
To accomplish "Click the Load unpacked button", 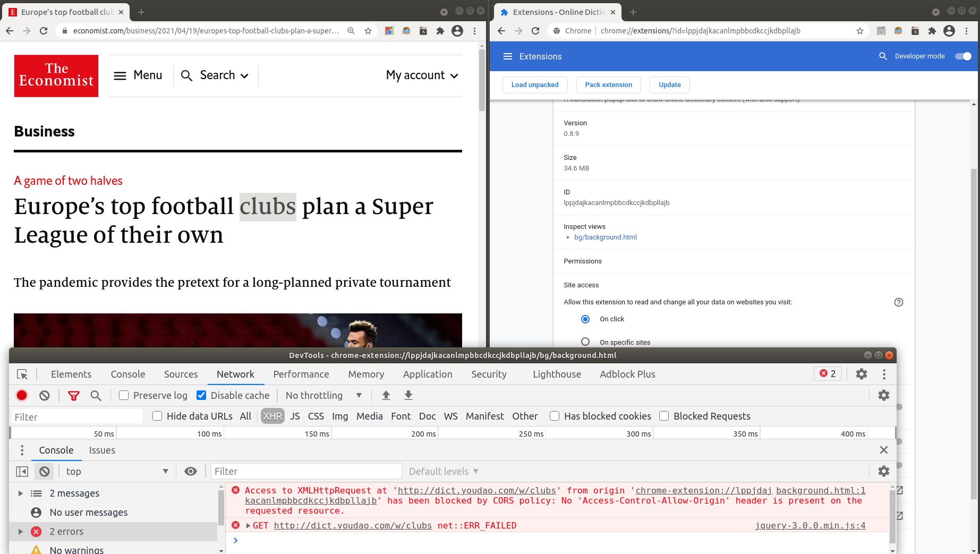I will (535, 85).
